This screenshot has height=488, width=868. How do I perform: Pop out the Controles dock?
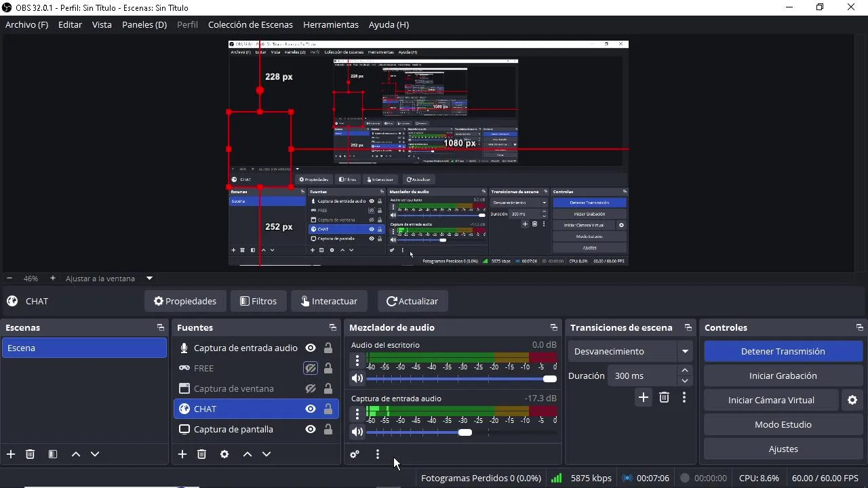(x=860, y=327)
